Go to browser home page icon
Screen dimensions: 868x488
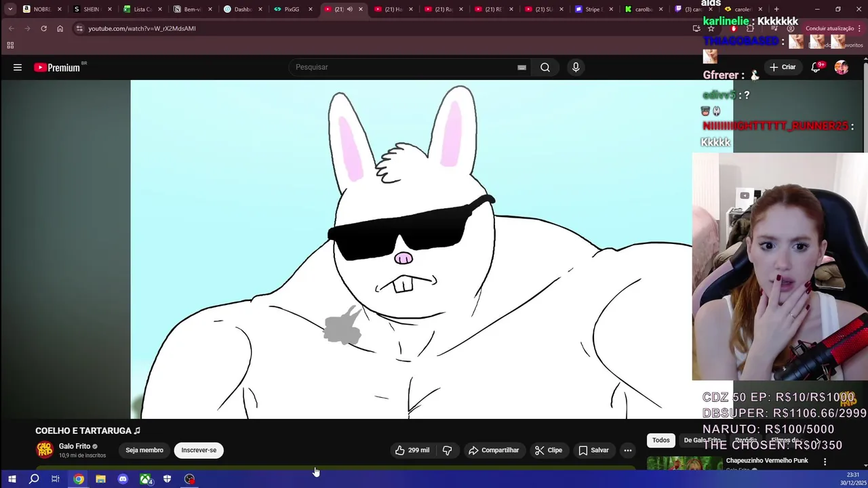[60, 28]
